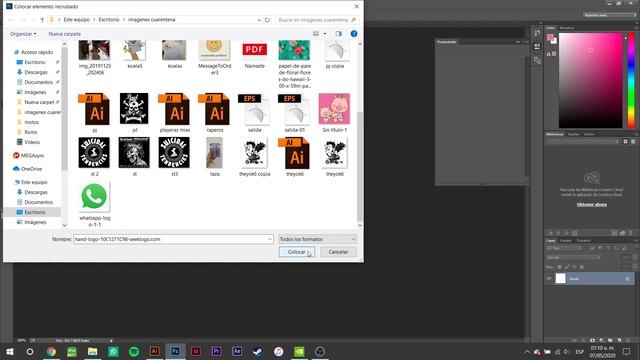Open Premiere Pro from the taskbar
Viewport: 640px width, 360px height.
click(x=216, y=351)
